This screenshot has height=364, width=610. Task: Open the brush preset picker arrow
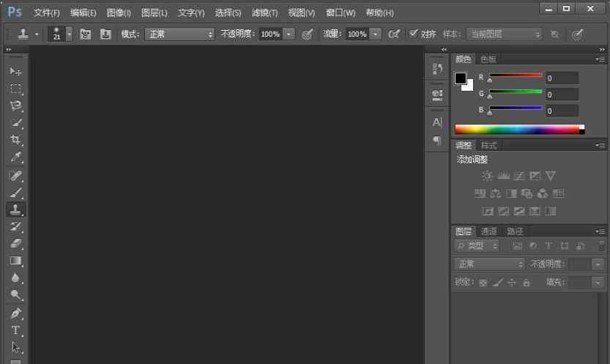click(70, 34)
